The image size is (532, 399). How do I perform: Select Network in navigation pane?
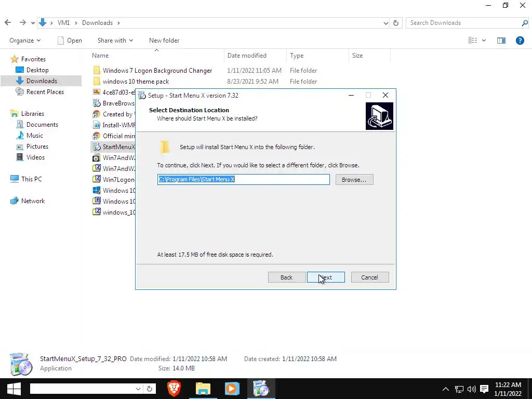click(33, 201)
